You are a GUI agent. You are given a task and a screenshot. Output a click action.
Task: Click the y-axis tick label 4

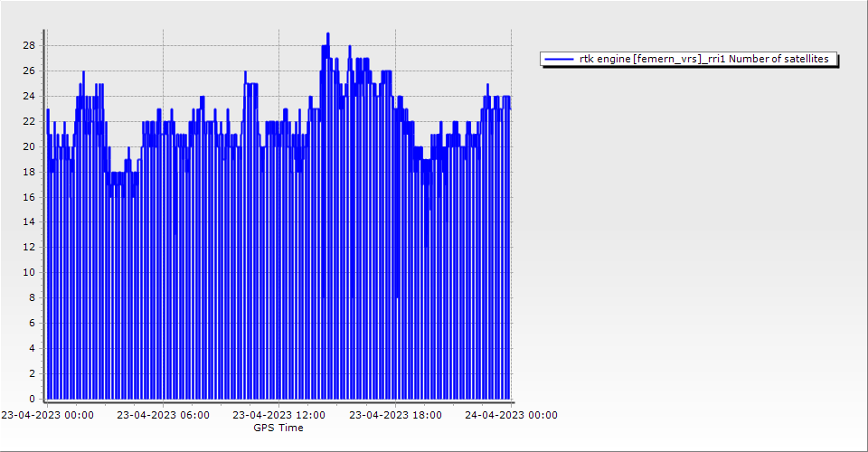coord(33,348)
